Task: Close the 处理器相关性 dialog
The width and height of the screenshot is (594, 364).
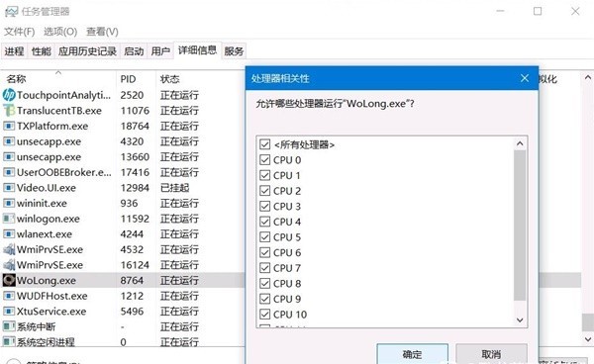Action: (x=525, y=78)
